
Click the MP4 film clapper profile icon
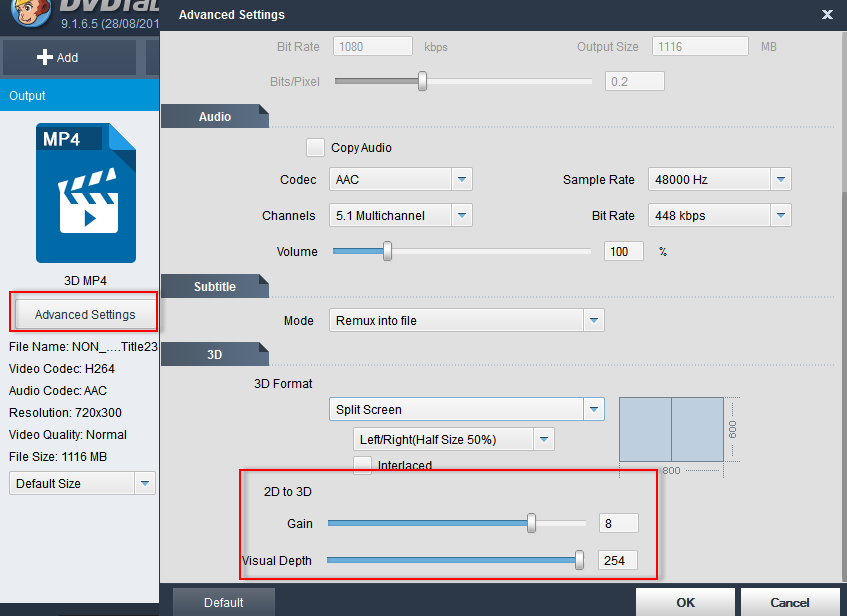86,193
